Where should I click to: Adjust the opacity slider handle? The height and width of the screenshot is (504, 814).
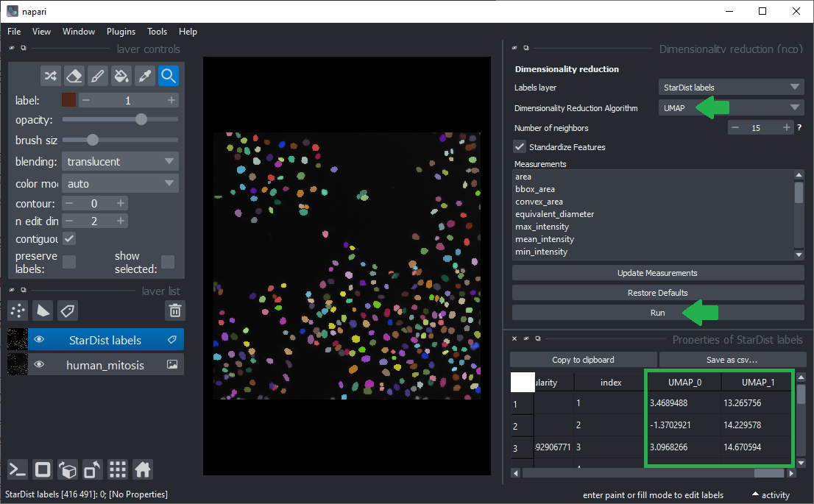tap(141, 119)
